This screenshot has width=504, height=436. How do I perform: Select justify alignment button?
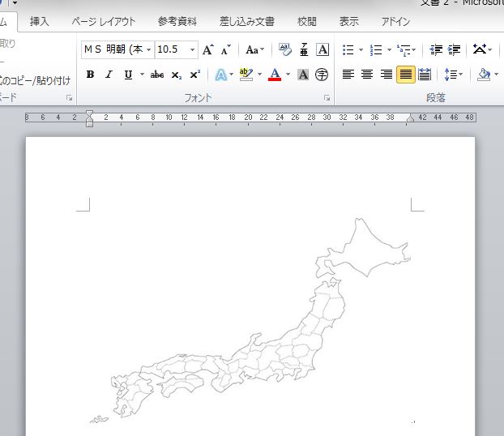coord(405,75)
